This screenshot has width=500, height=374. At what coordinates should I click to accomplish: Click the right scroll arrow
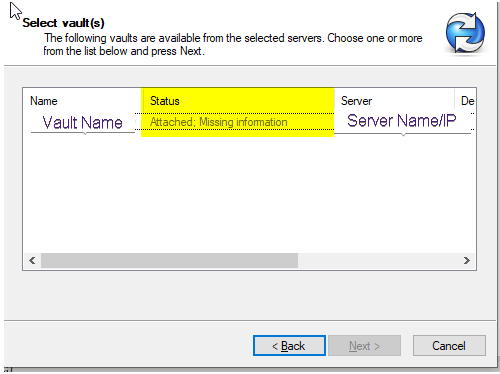(x=467, y=260)
